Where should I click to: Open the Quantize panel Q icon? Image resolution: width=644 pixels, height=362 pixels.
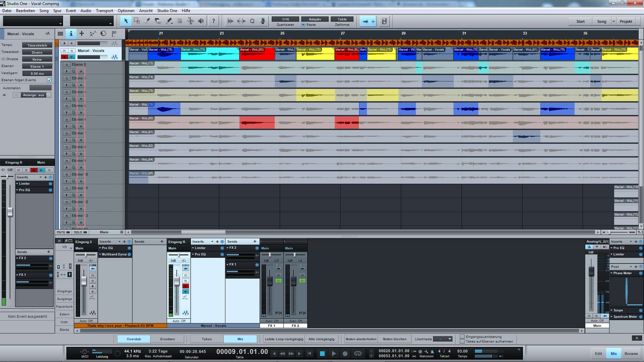(x=252, y=21)
